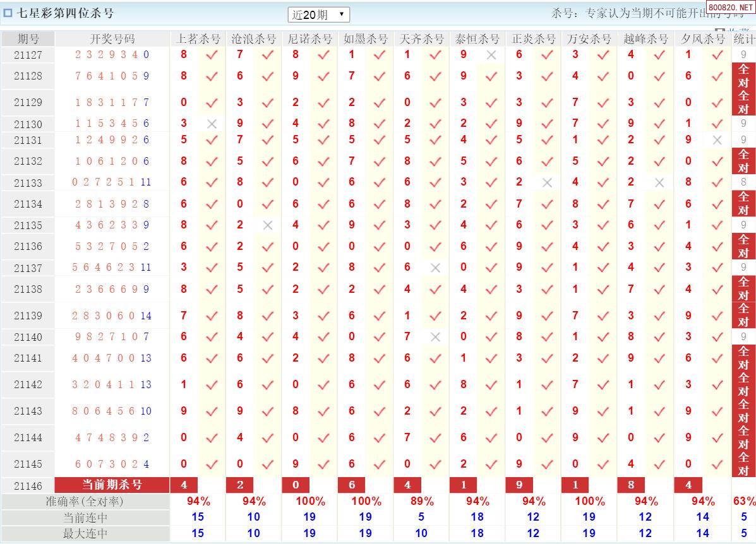The image size is (756, 544).
Task: Click the checkmark for 如墨杀号 in row 21132
Action: (380, 162)
